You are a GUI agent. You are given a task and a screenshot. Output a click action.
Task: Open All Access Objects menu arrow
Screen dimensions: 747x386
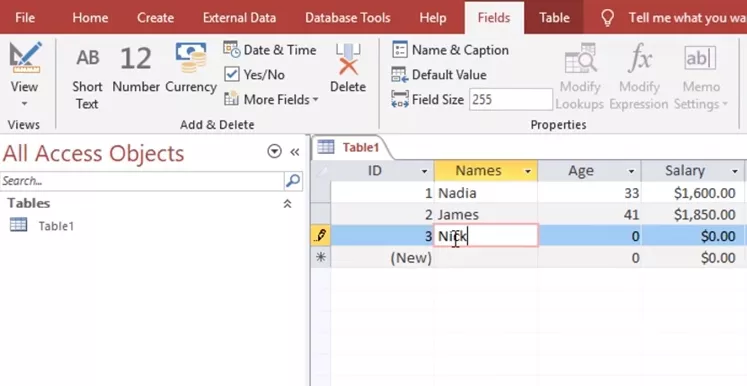[274, 152]
